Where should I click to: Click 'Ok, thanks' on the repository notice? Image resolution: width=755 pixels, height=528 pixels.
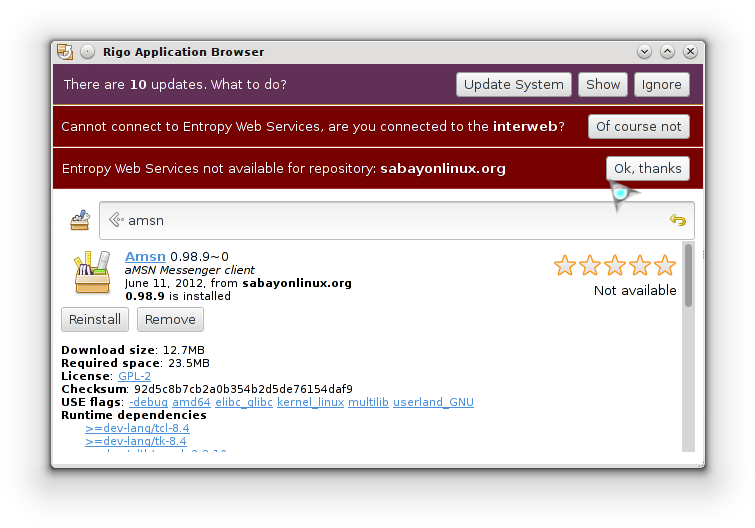648,168
